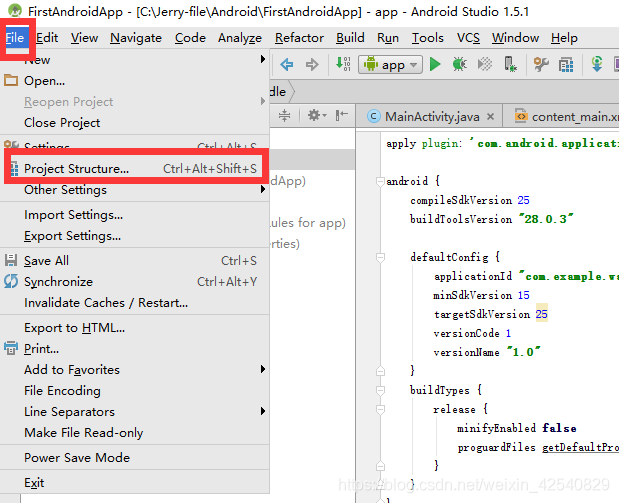Toggle Power Save Mode

tap(135, 458)
